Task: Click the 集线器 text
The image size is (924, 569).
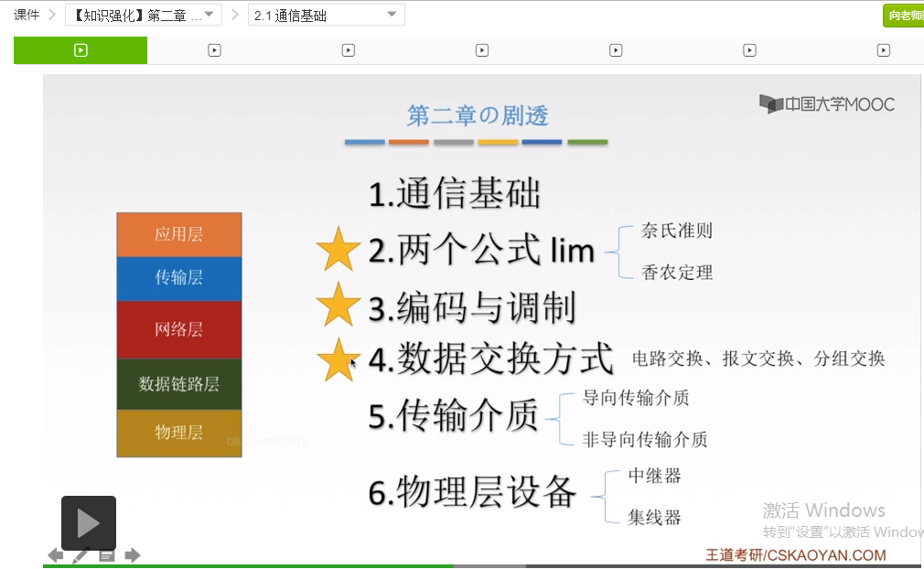Action: point(655,518)
